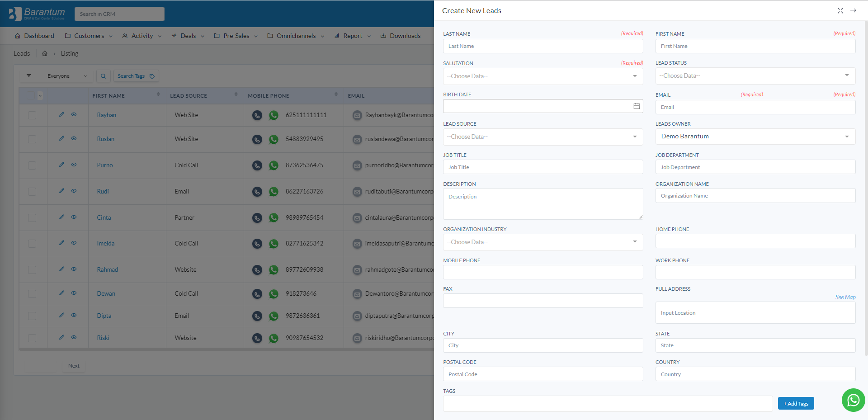Screen dimensions: 868x420
Task: Sort by the Lead Source column arrows
Action: pyautogui.click(x=236, y=94)
